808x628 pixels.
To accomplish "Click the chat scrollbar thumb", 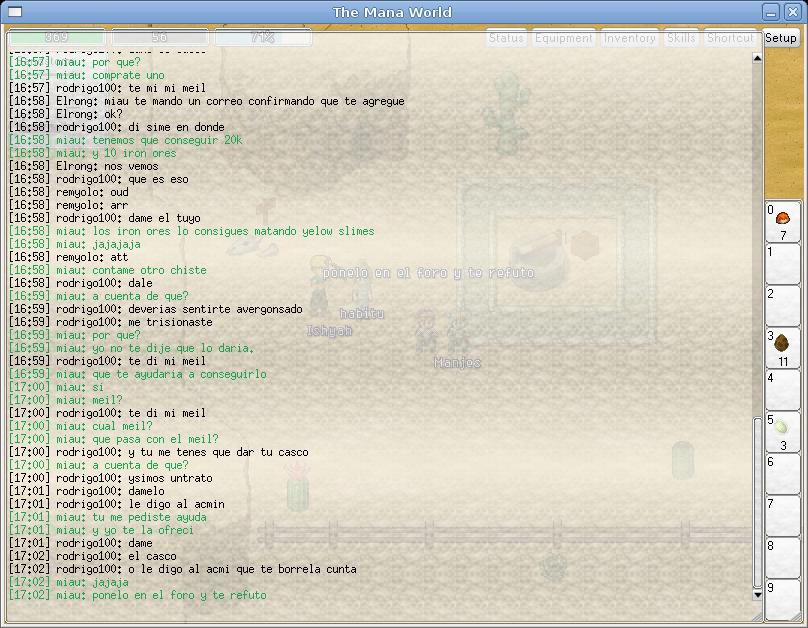I will (757, 502).
